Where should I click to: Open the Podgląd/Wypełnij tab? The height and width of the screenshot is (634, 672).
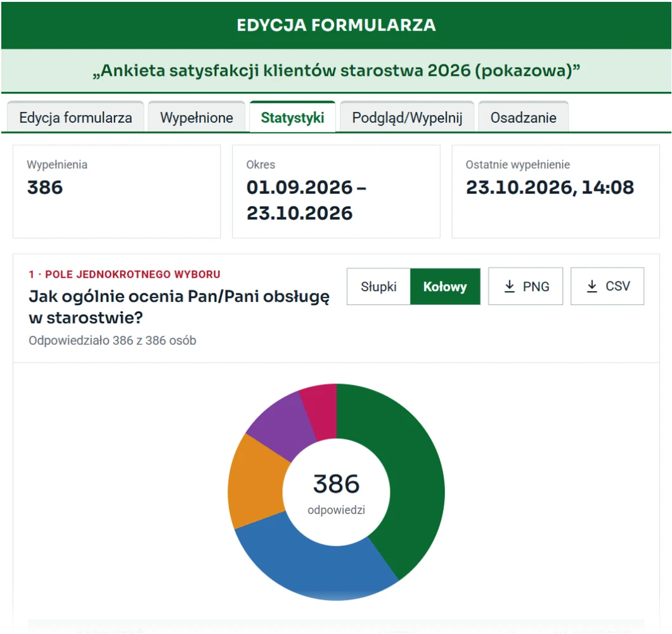[x=407, y=117]
